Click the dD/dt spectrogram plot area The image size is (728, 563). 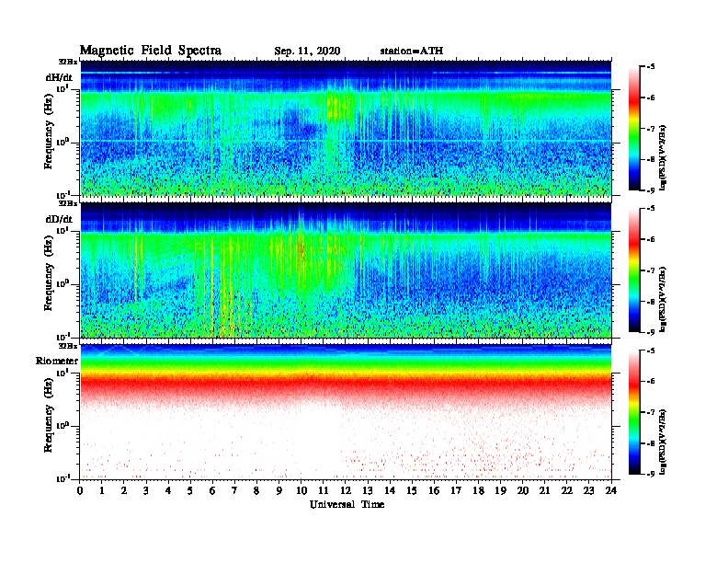coord(346,270)
